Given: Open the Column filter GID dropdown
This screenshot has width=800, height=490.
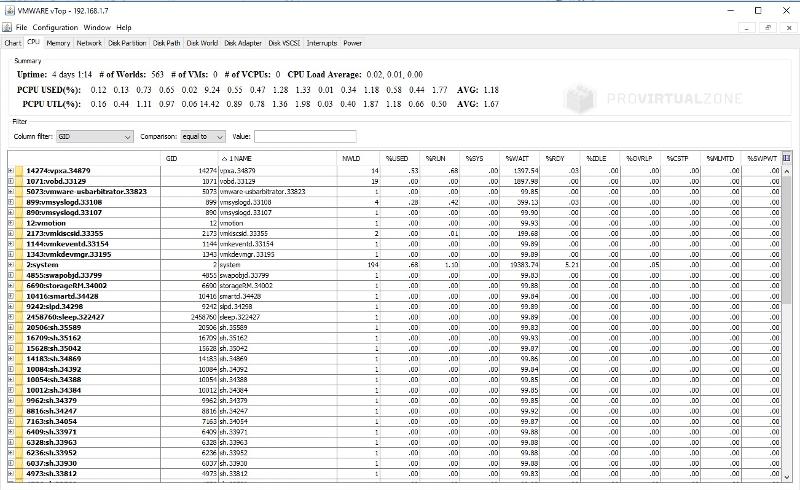Looking at the screenshot, I should coord(129,136).
